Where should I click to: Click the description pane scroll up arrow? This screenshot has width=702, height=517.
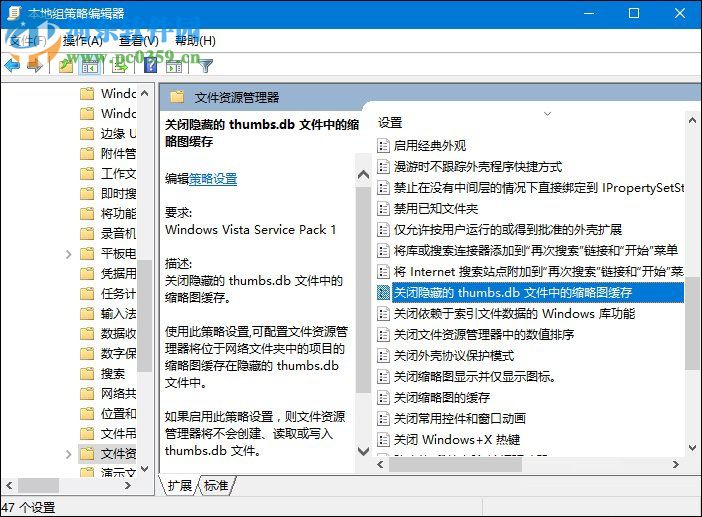(x=363, y=175)
